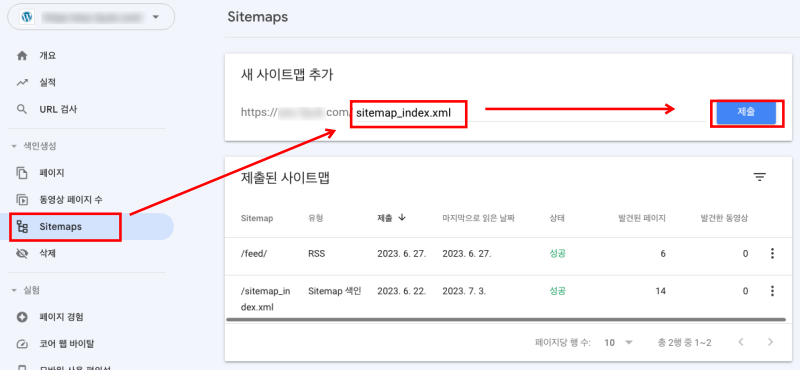The height and width of the screenshot is (370, 800).
Task: Click the crossed-eye icon beside 삭제
Action: pos(22,253)
